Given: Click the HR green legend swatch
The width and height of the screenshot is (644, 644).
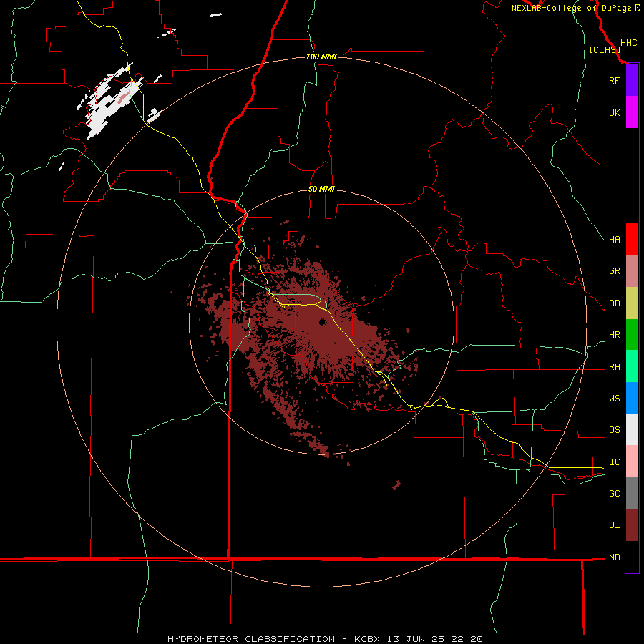Looking at the screenshot, I should [632, 334].
